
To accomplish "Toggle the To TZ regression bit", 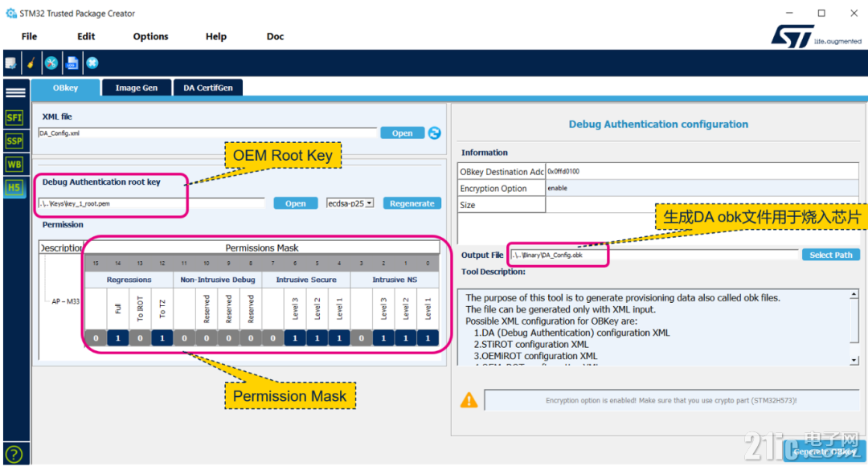I will point(162,338).
